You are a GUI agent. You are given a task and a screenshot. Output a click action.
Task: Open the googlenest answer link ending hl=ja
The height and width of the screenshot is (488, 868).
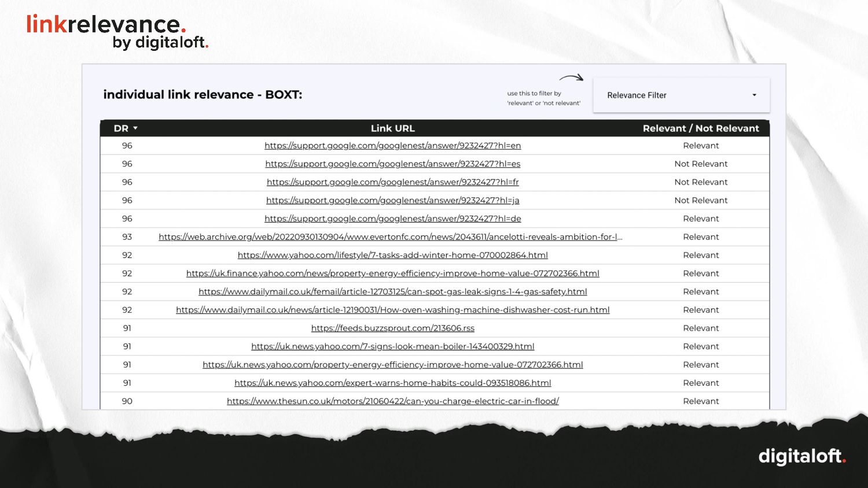tap(392, 200)
